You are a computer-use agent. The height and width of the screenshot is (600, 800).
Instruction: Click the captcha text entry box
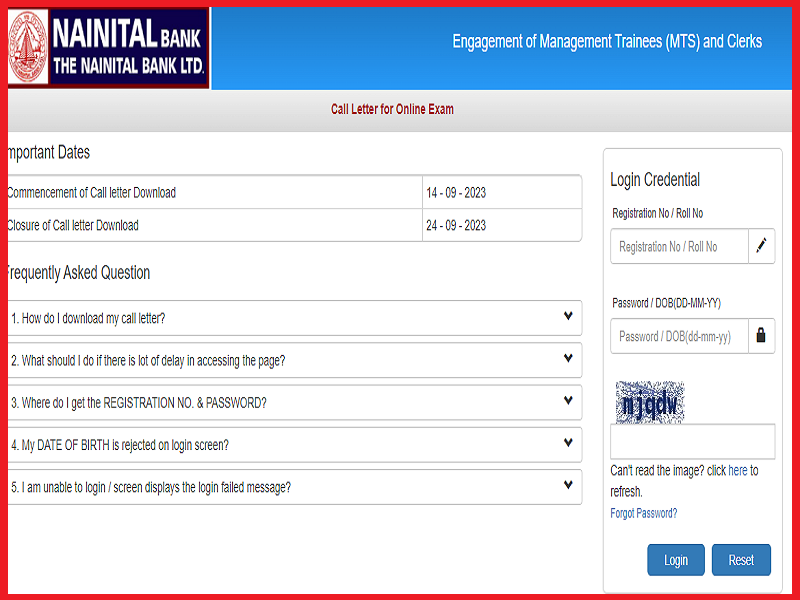[x=693, y=441]
